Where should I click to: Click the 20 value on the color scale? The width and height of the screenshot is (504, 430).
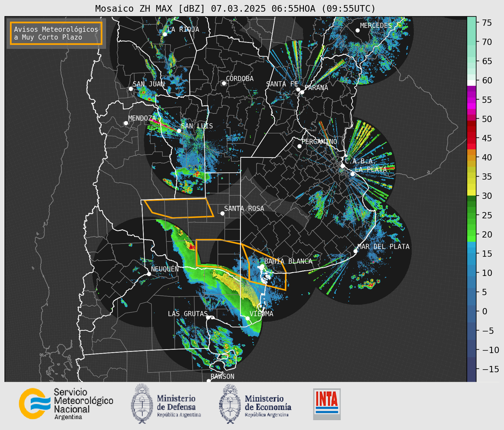click(487, 234)
